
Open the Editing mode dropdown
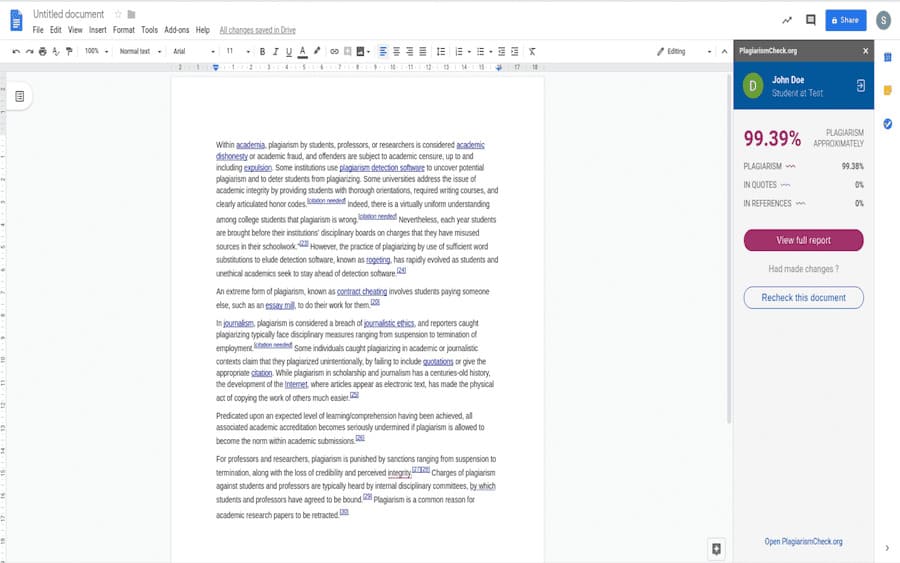[684, 51]
